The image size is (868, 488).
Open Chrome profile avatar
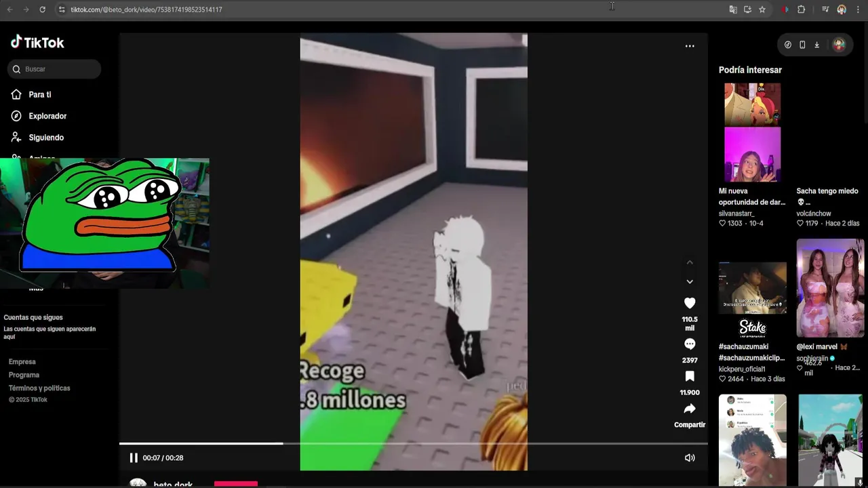point(842,9)
